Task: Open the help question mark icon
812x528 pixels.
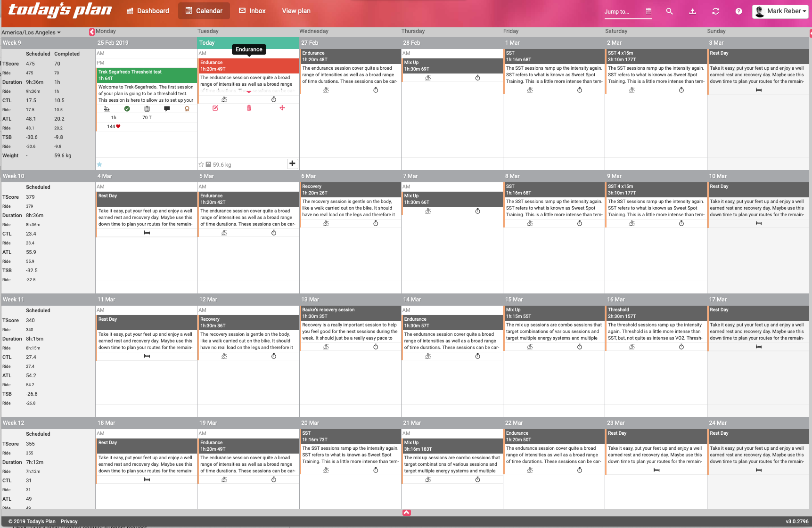Action: pos(738,11)
